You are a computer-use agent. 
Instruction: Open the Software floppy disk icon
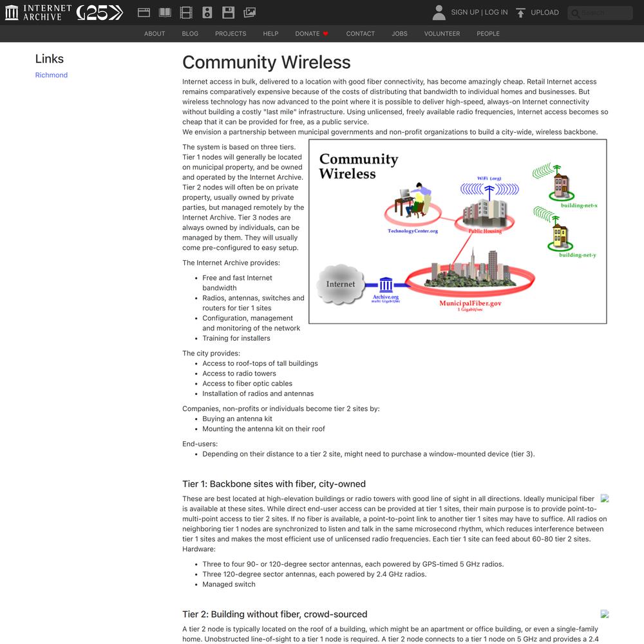click(x=229, y=13)
